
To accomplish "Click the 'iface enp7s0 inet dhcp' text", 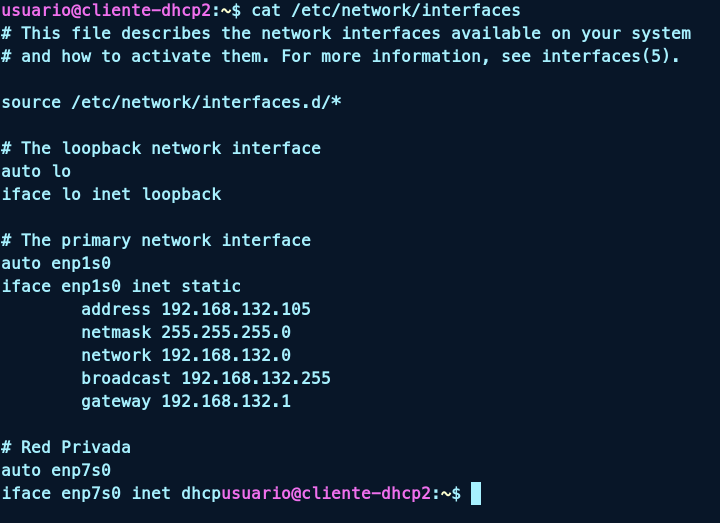I will (x=111, y=493).
